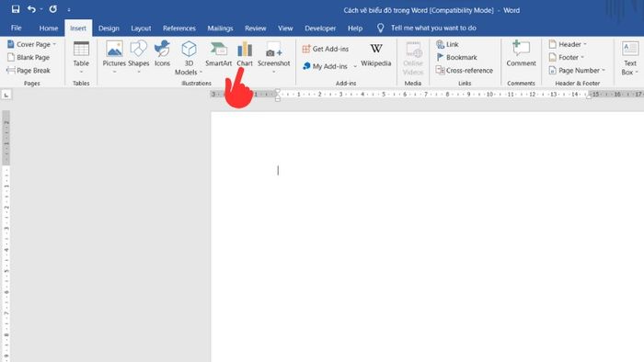
Task: Click the first line indent marker on ruler
Action: (278, 91)
